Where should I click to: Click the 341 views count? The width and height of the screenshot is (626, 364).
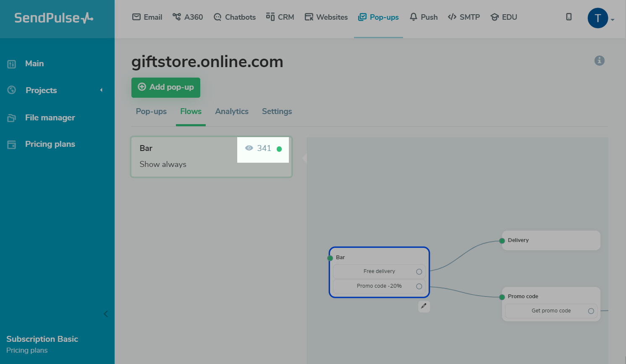264,148
